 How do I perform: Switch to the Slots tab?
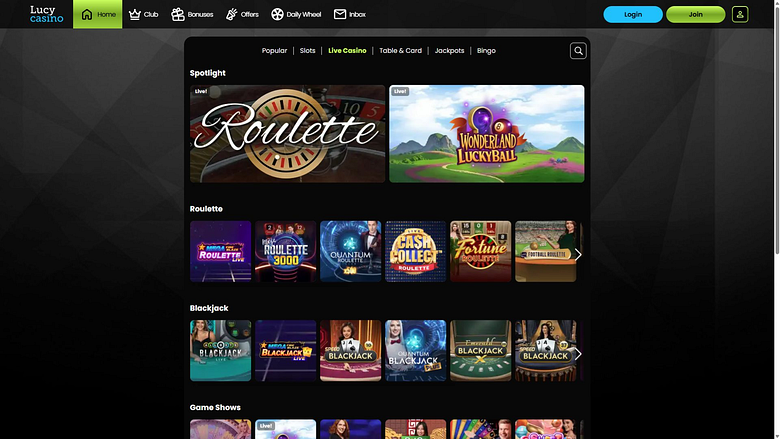[x=307, y=51]
